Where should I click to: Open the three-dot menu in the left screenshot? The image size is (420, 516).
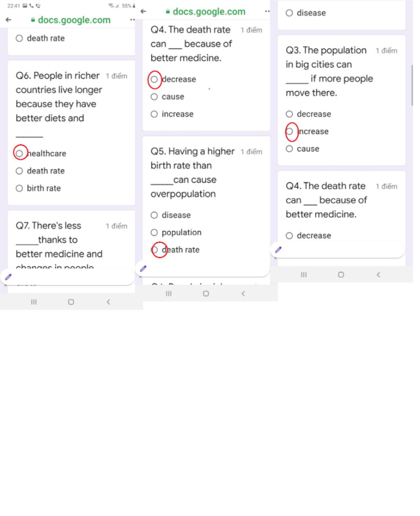[132, 20]
